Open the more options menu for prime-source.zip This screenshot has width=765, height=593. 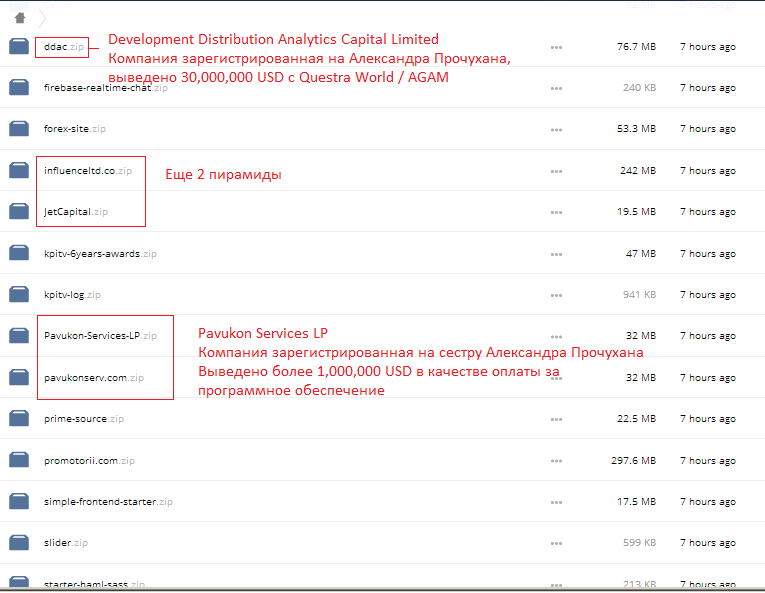pyautogui.click(x=556, y=419)
